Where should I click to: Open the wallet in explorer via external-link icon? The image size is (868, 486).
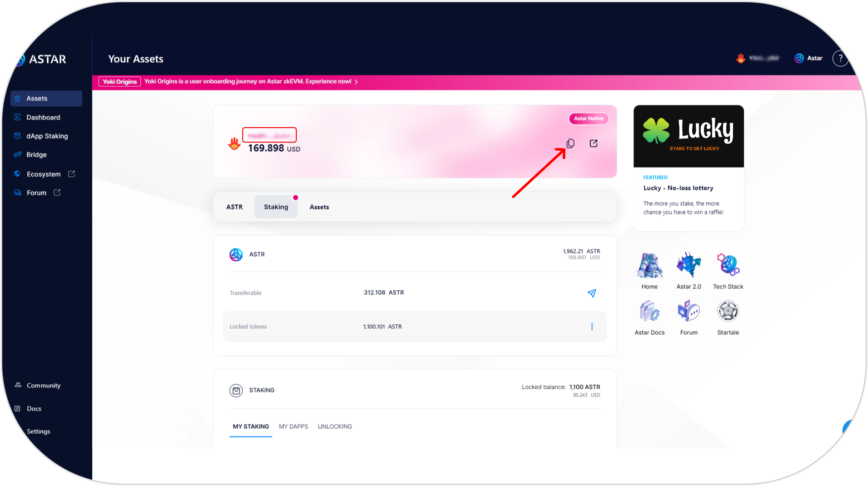click(594, 144)
